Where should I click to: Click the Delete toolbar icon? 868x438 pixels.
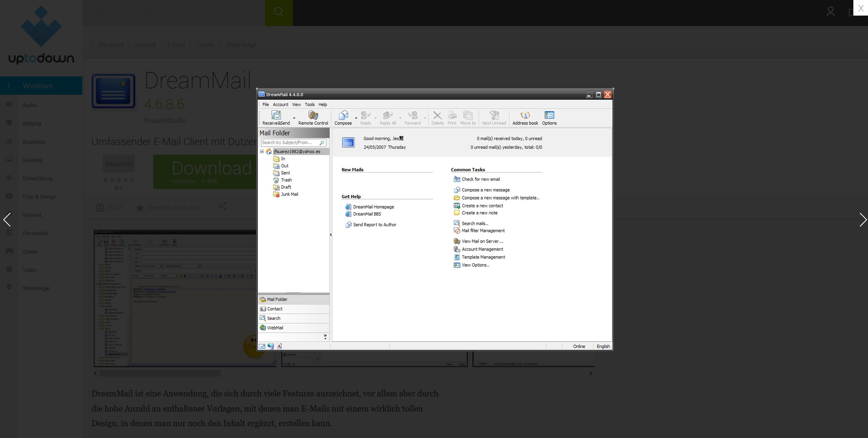point(437,118)
